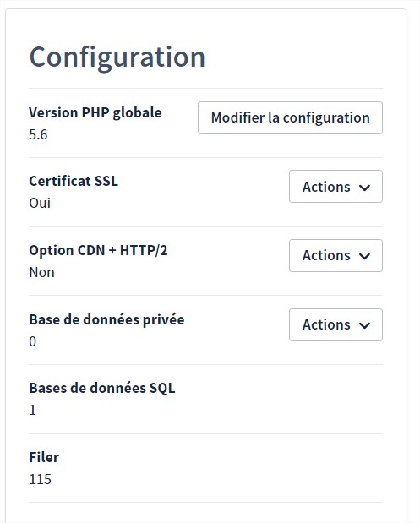Click the chevron icon in the SSL Actions button
The height and width of the screenshot is (523, 420).
coord(364,188)
